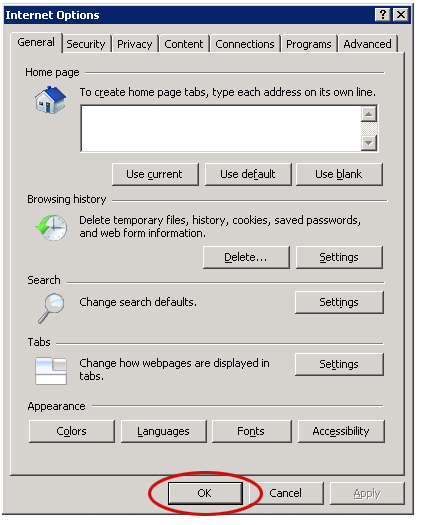Go to the Advanced tab

(x=367, y=44)
